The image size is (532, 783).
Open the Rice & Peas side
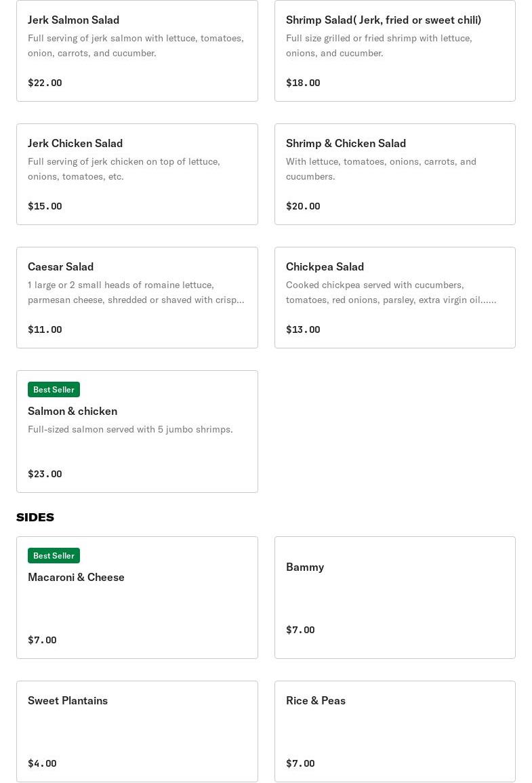[316, 700]
